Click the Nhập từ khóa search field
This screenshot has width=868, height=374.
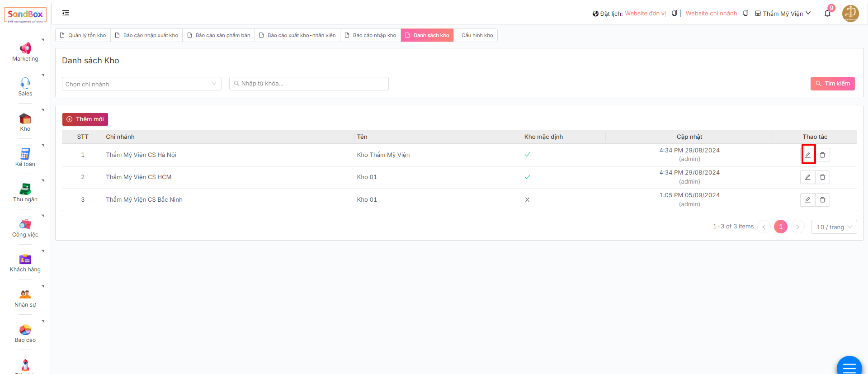309,84
